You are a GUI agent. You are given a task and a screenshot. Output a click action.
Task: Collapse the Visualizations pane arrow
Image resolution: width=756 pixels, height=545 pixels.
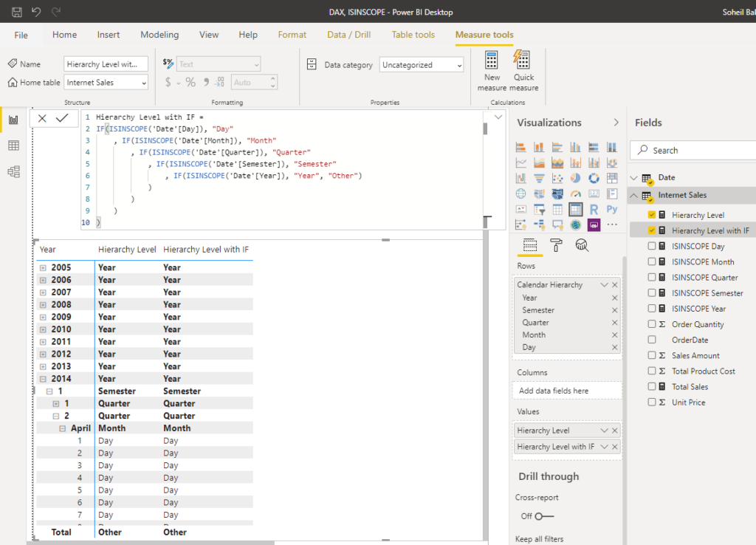tap(616, 123)
